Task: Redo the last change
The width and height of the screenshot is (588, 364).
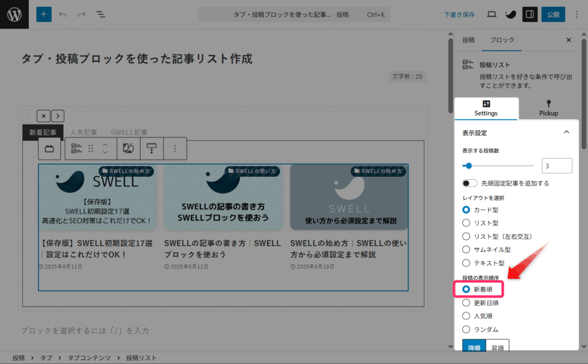Action: pyautogui.click(x=82, y=14)
